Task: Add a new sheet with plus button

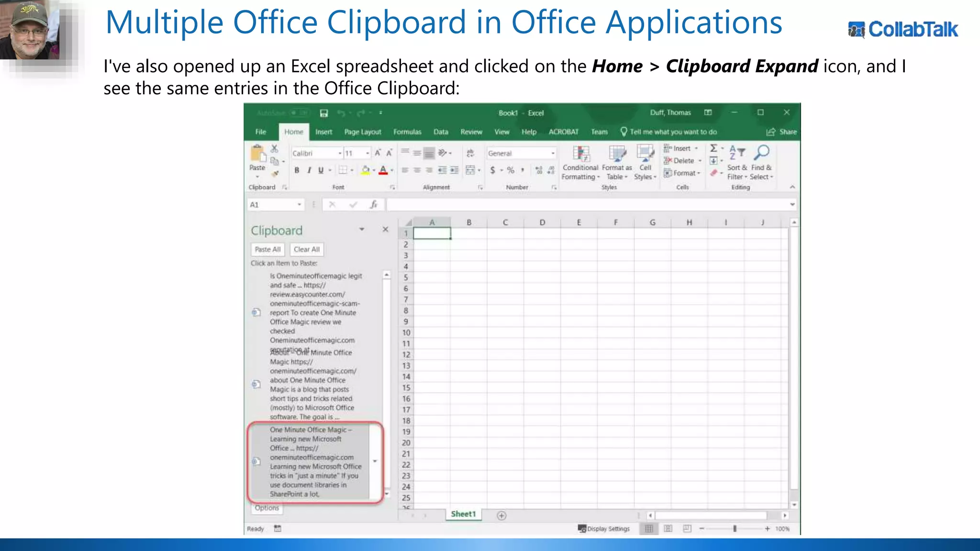Action: click(x=501, y=515)
